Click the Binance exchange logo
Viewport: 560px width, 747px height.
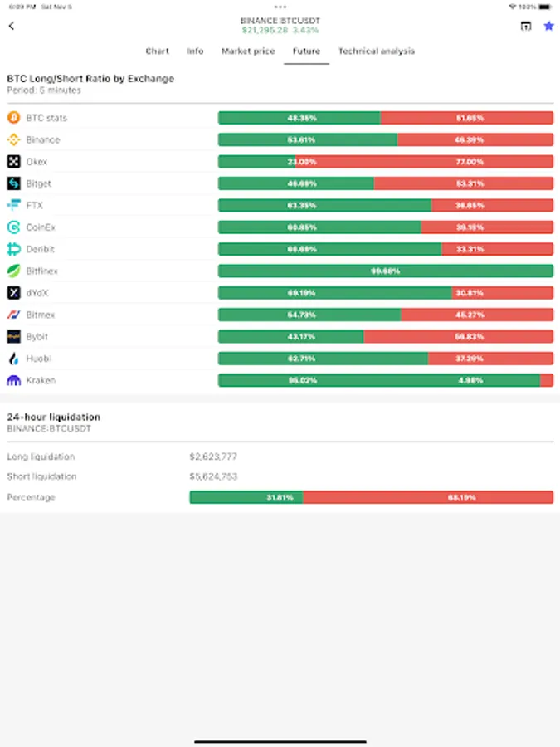click(13, 139)
